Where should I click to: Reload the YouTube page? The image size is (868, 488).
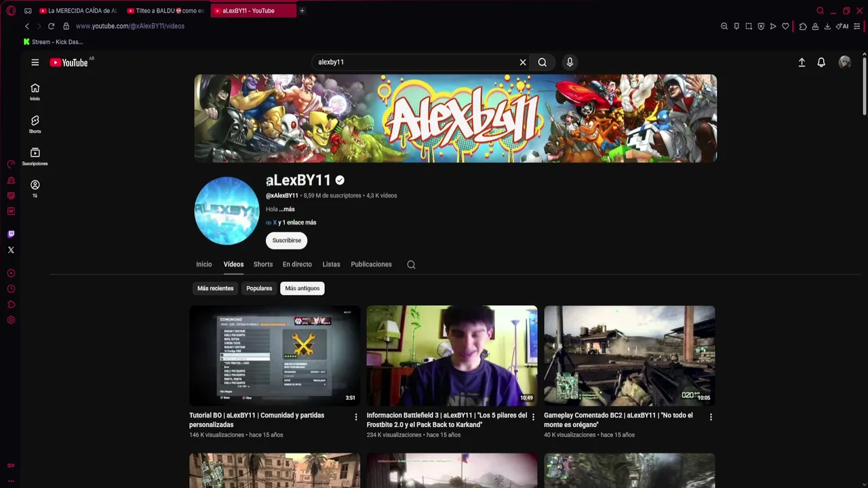(51, 26)
